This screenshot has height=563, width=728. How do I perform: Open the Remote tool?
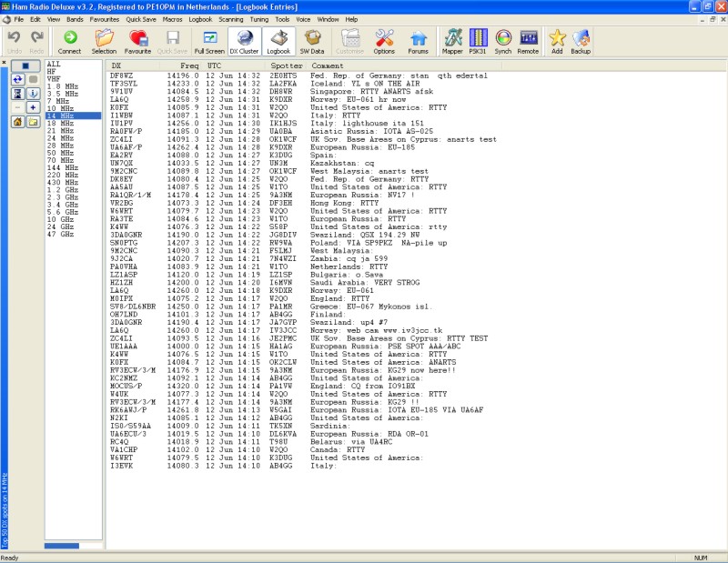529,42
